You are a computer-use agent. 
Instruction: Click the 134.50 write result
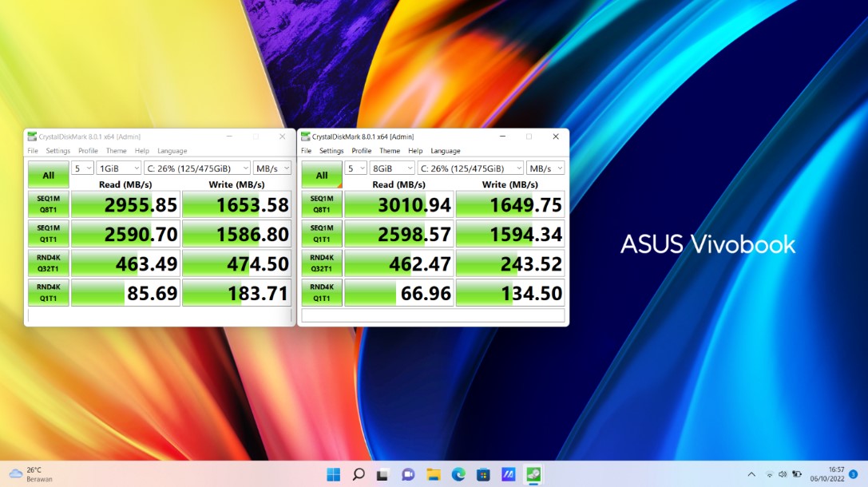[510, 292]
